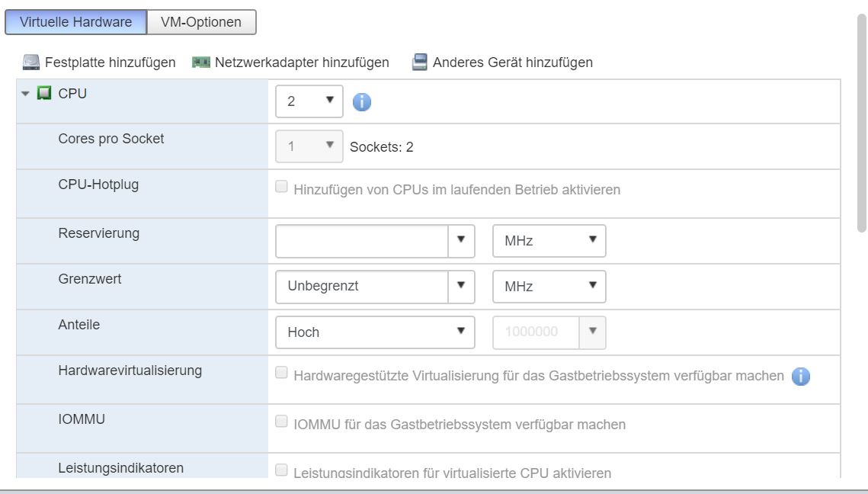Viewport: 868px width, 494px height.
Task: Switch to the VM-Optionen tab
Action: pyautogui.click(x=201, y=22)
